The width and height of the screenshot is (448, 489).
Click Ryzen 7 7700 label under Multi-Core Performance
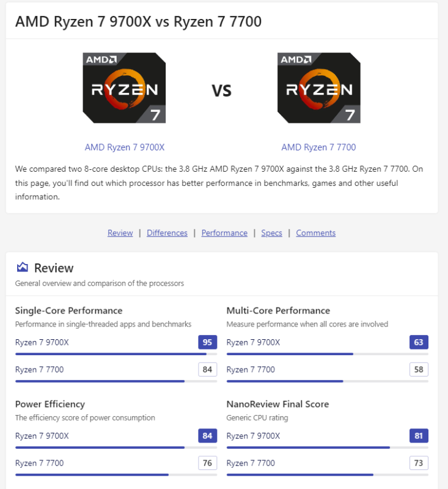point(251,370)
